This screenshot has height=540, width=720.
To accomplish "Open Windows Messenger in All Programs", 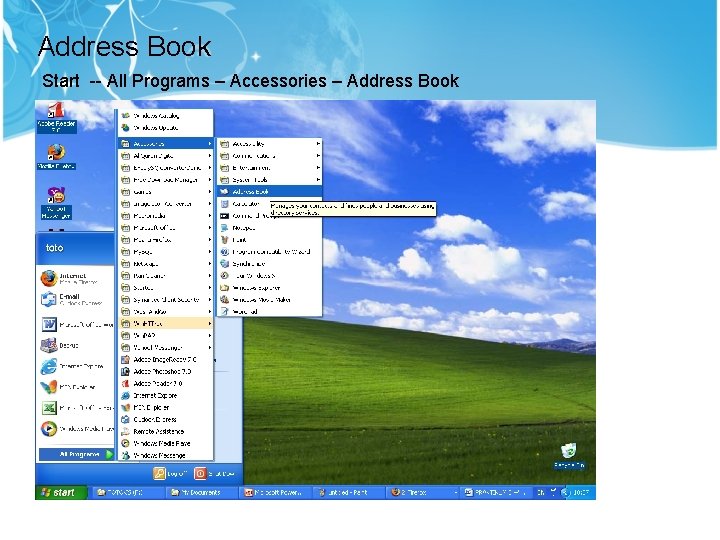I will 165,456.
